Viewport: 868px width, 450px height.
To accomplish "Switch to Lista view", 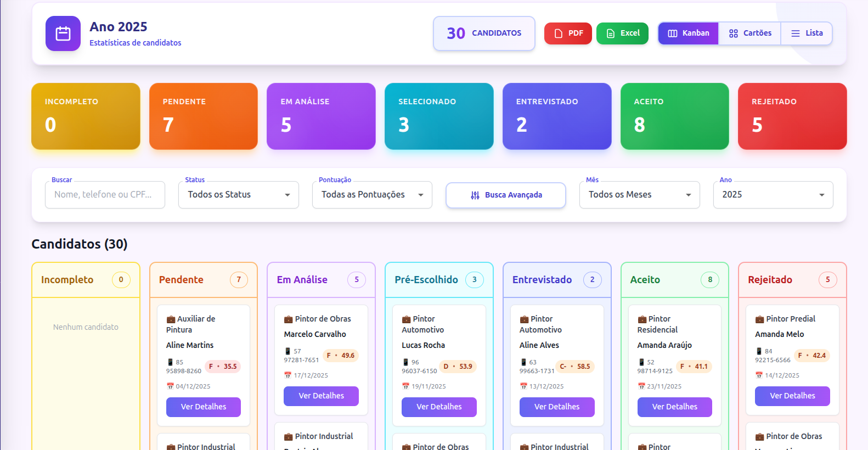I will (807, 33).
